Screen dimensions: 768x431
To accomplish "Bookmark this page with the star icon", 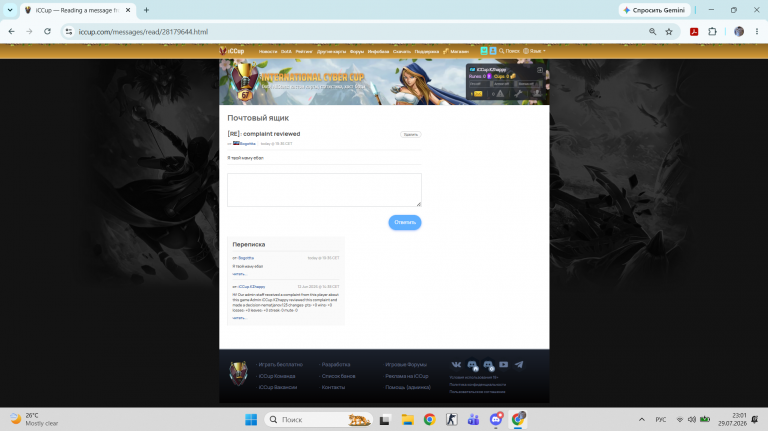I will (x=669, y=31).
